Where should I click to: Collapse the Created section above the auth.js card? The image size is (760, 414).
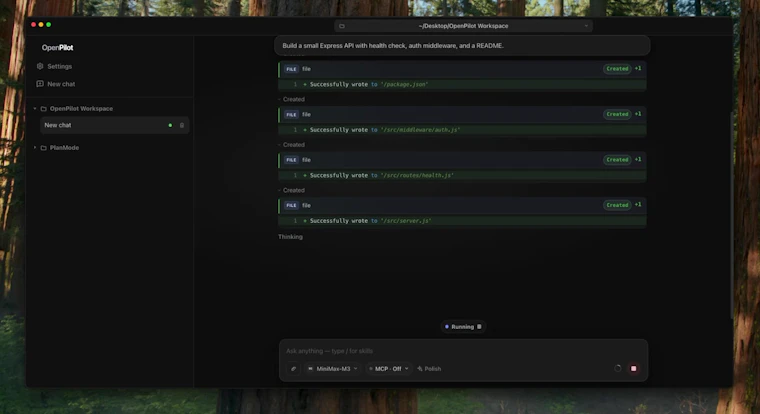pyautogui.click(x=291, y=99)
